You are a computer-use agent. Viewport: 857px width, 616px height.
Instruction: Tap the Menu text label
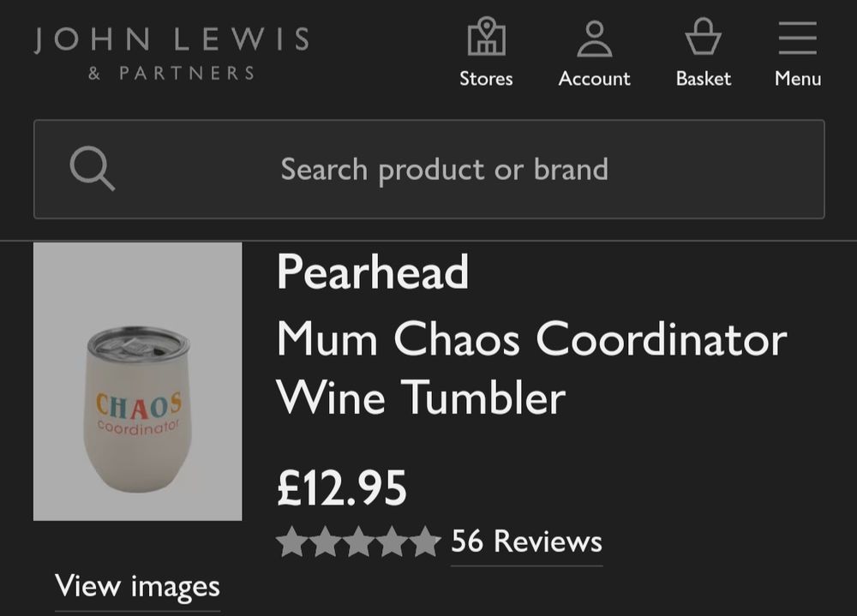[x=798, y=79]
